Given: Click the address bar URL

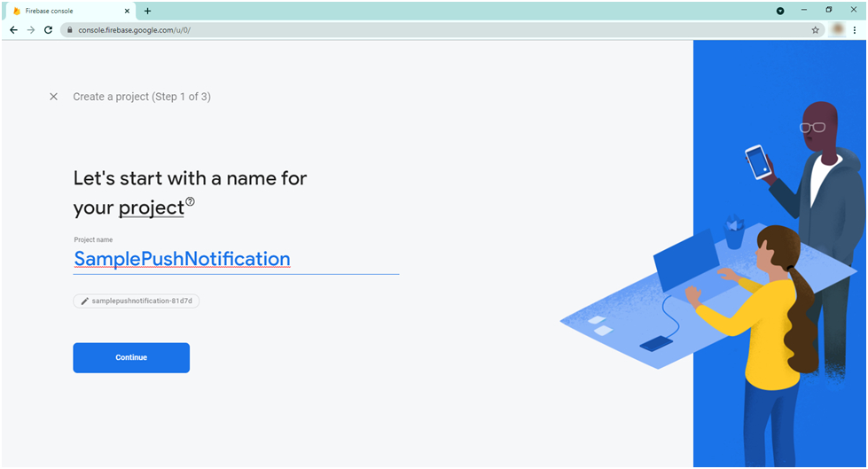Looking at the screenshot, I should tap(135, 30).
